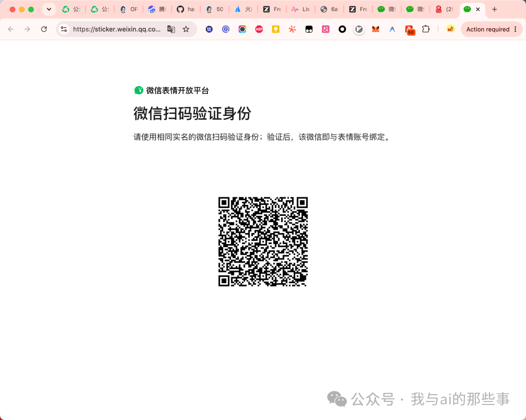Open the black Tampermonkey extension
This screenshot has width=526, height=420.
(309, 29)
